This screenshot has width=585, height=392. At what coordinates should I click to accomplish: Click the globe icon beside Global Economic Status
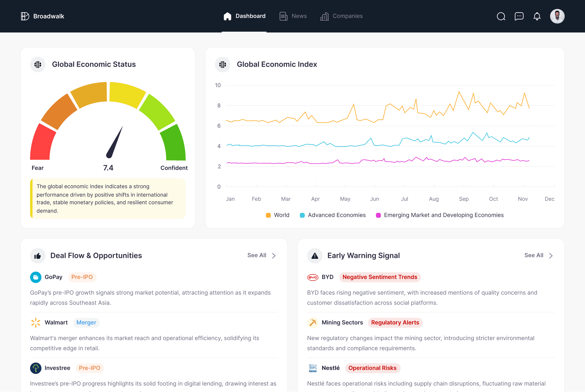tap(38, 64)
